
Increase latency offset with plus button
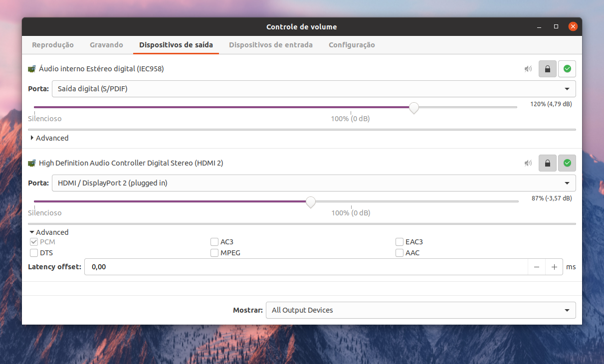[x=554, y=267]
